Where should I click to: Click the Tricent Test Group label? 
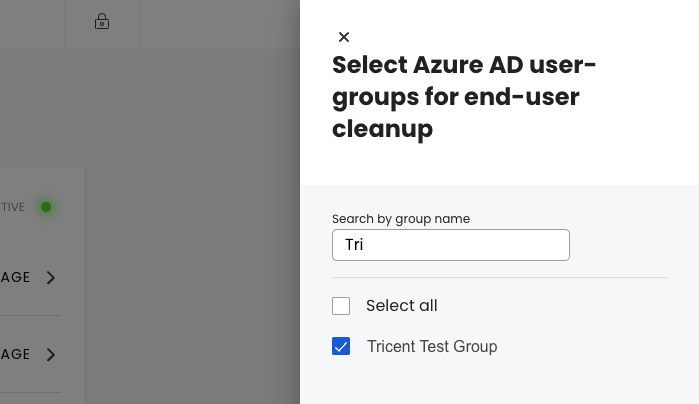[x=432, y=346]
